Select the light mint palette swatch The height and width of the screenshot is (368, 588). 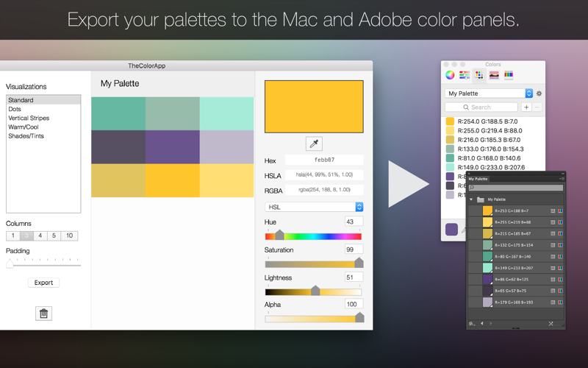226,114
